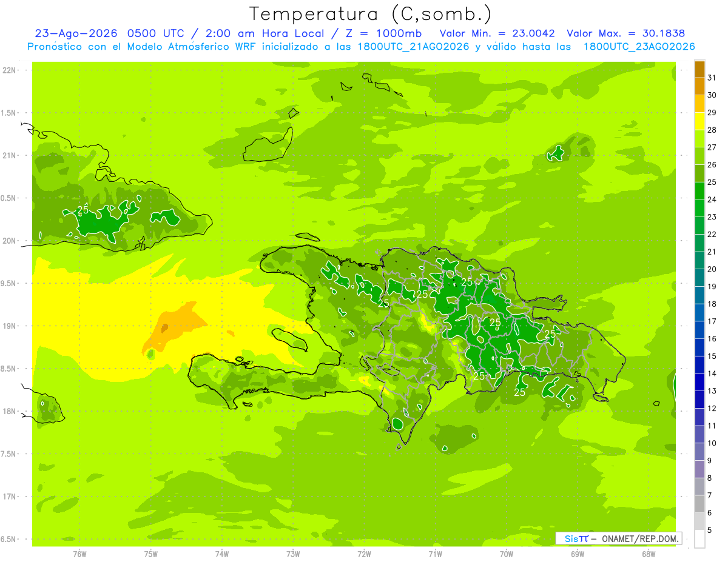The width and height of the screenshot is (728, 562).
Task: Click the "25" contour label over Cuba
Action: [83, 210]
